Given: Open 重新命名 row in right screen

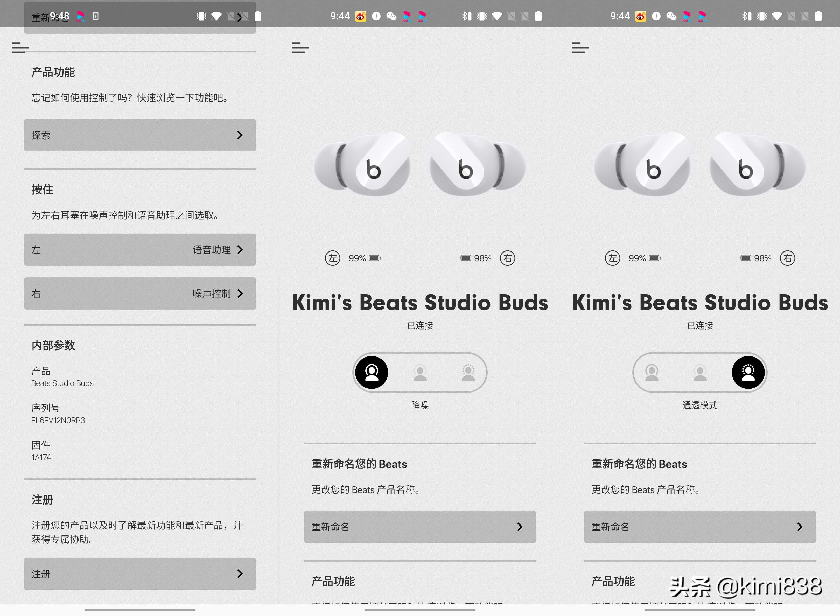Looking at the screenshot, I should point(700,527).
